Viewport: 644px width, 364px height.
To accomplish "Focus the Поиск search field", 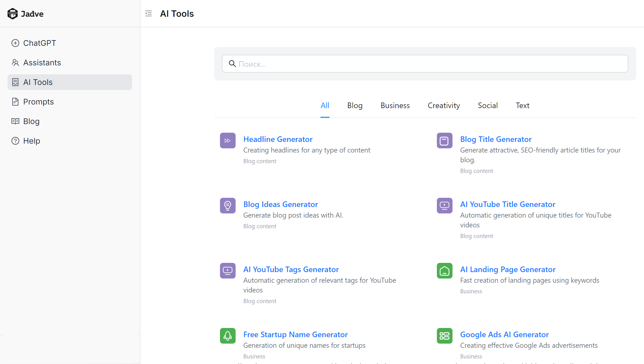I will click(x=425, y=64).
